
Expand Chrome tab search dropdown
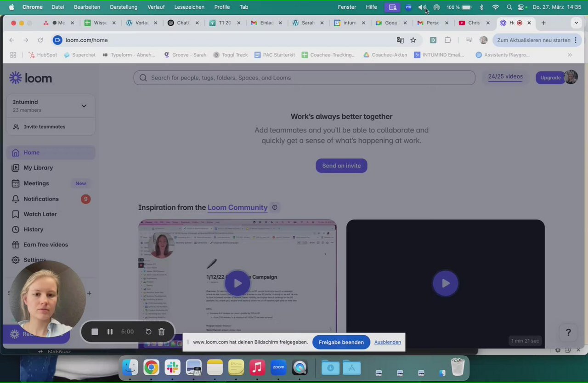point(577,23)
